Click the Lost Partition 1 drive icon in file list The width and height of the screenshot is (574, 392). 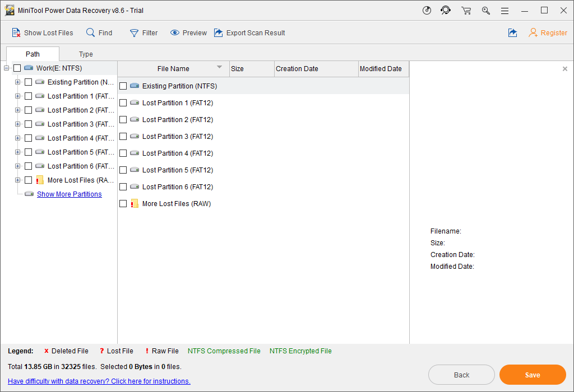point(135,102)
